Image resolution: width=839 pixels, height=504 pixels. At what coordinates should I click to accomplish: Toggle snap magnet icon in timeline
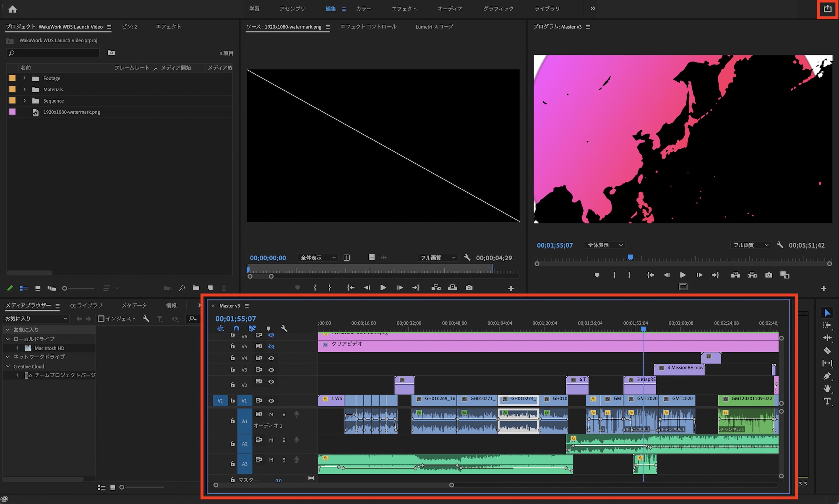point(236,328)
